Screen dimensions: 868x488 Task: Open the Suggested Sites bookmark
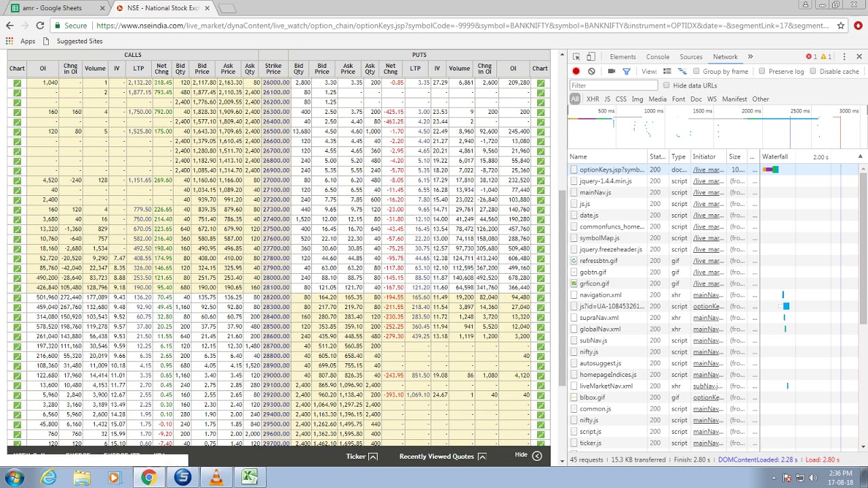73,41
